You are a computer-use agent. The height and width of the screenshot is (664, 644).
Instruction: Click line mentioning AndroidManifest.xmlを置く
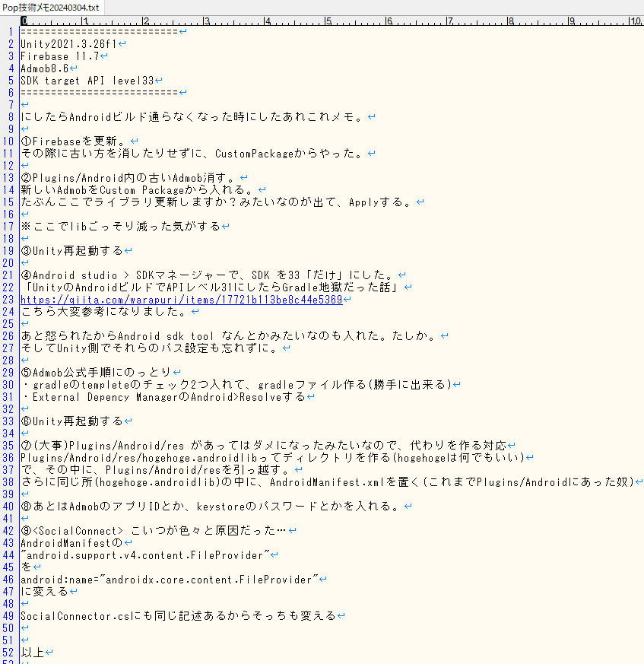point(327,482)
